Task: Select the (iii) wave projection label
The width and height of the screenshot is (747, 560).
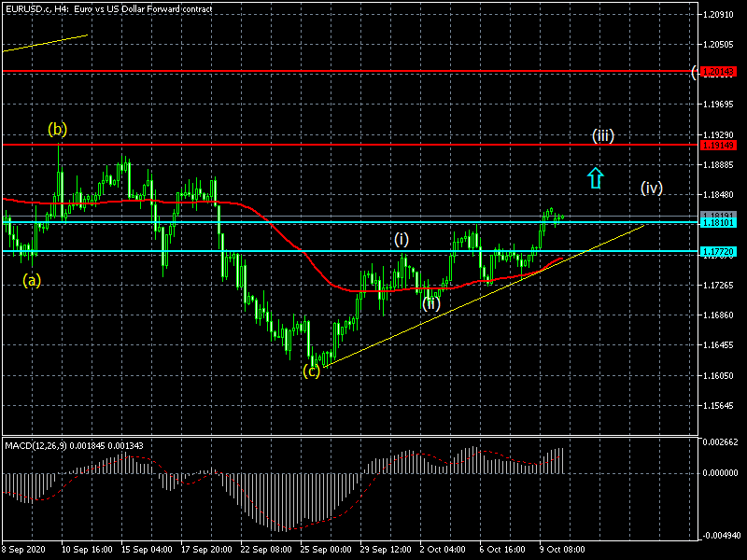Action: [x=603, y=136]
